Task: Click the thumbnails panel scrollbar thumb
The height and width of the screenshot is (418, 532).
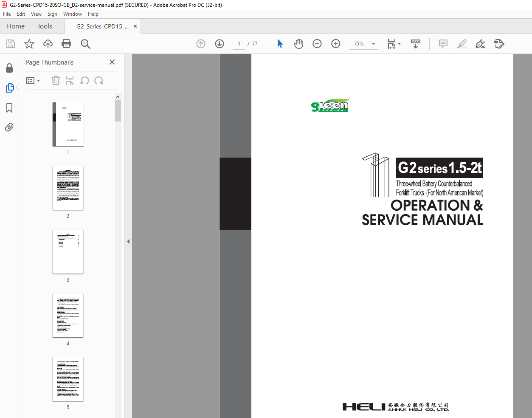Action: [x=118, y=111]
